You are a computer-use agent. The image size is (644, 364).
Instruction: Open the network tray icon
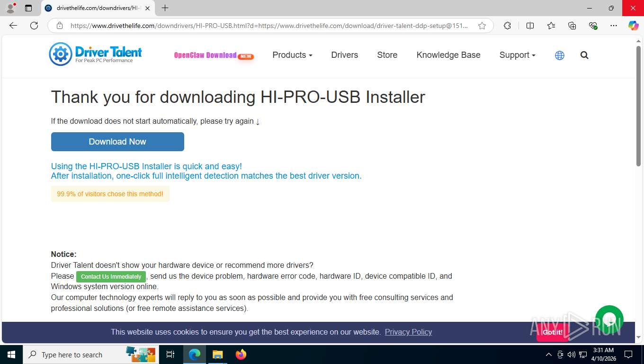point(583,355)
